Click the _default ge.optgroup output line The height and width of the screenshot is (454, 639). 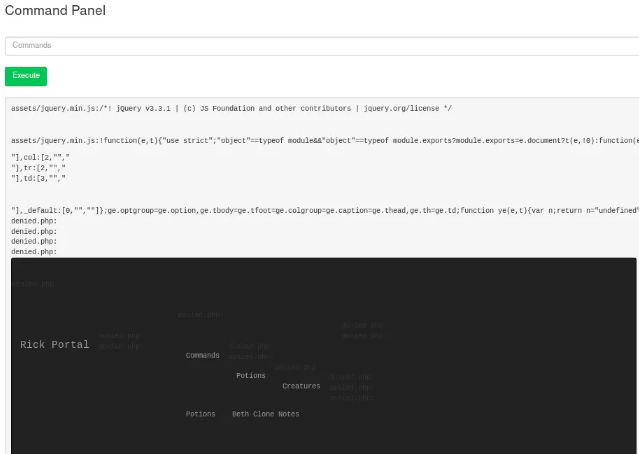325,210
